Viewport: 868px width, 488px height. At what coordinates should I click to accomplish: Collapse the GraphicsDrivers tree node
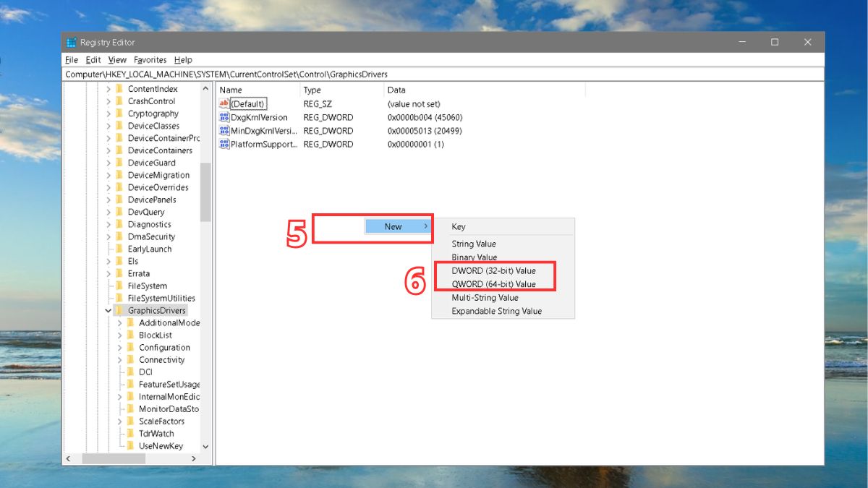pos(108,309)
